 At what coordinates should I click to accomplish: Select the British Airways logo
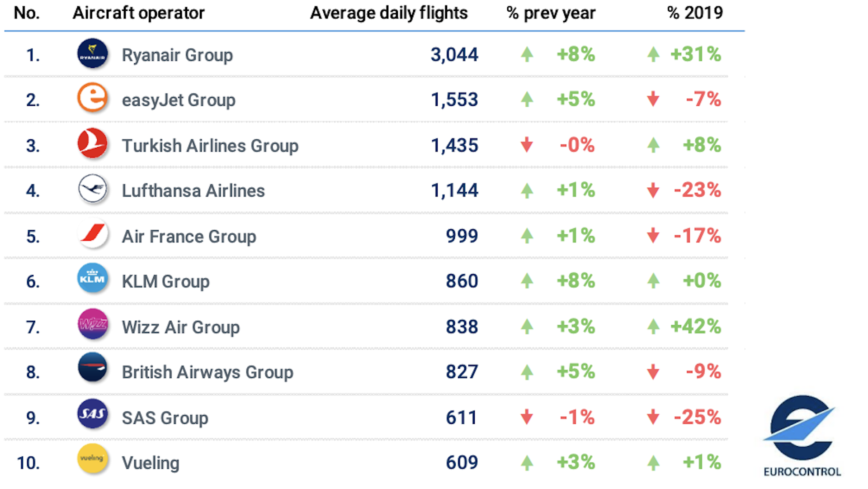click(93, 367)
